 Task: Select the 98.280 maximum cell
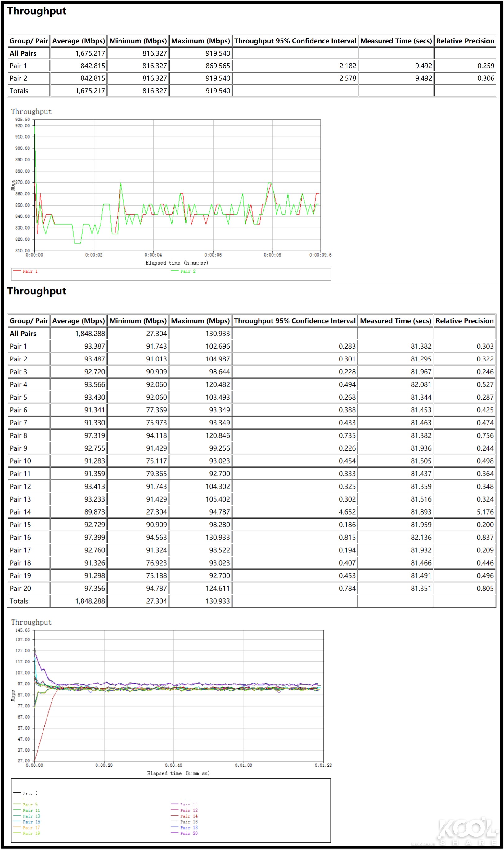click(x=219, y=525)
